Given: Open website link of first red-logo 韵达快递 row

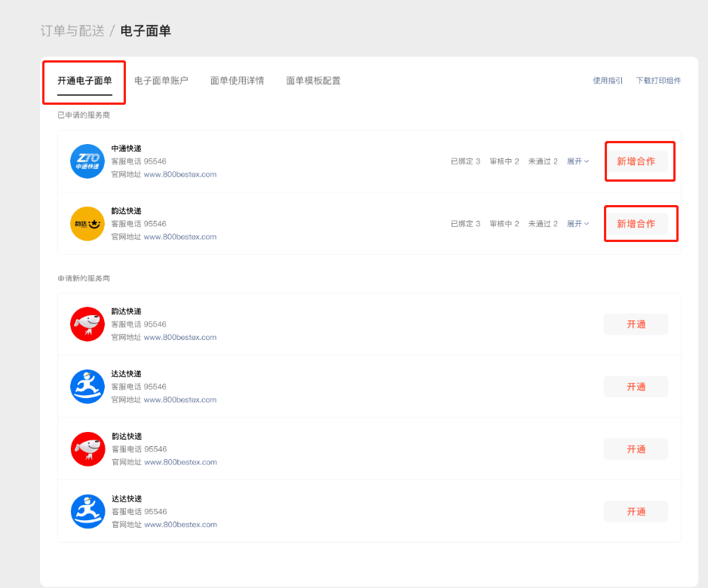Looking at the screenshot, I should pyautogui.click(x=180, y=338).
